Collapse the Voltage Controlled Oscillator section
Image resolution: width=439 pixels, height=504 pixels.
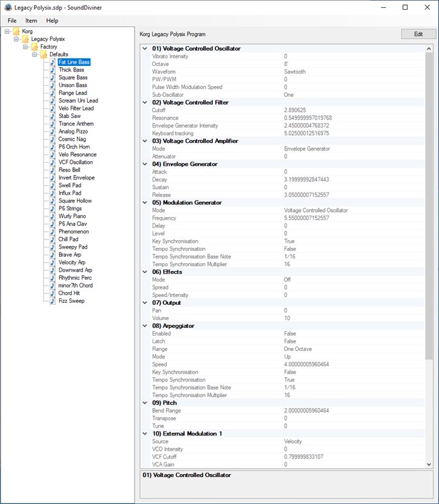pos(145,49)
